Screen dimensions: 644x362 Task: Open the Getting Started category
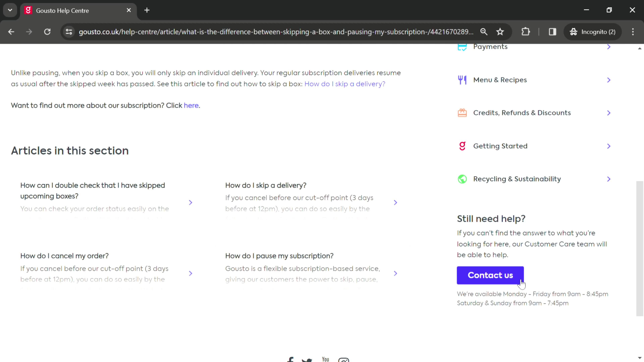tap(534, 146)
